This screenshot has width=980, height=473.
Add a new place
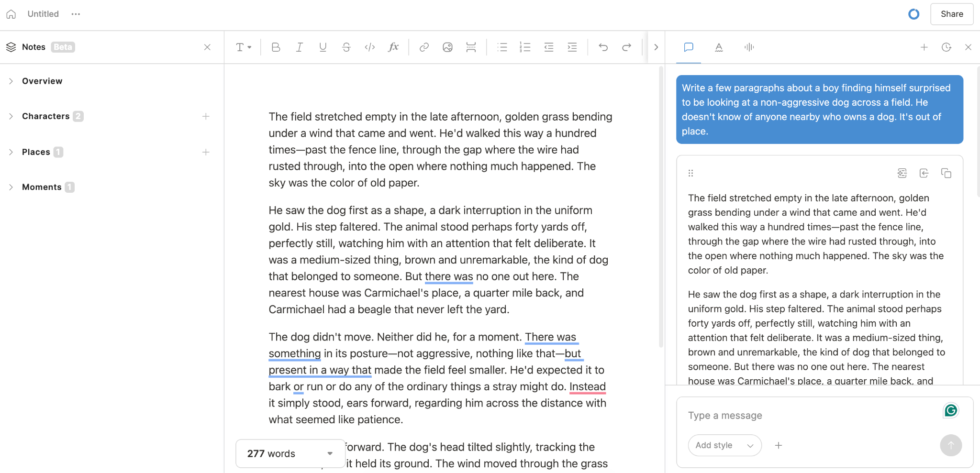(x=206, y=152)
